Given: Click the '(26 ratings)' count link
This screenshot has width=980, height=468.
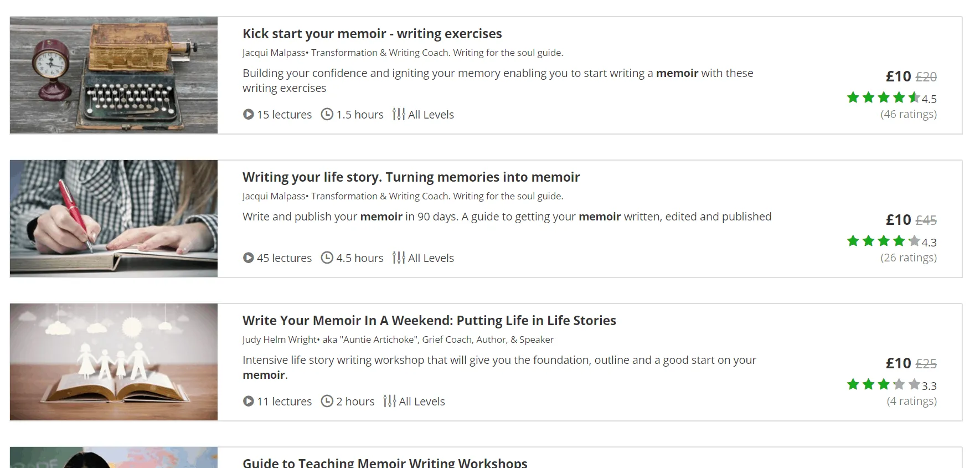Looking at the screenshot, I should coord(909,257).
